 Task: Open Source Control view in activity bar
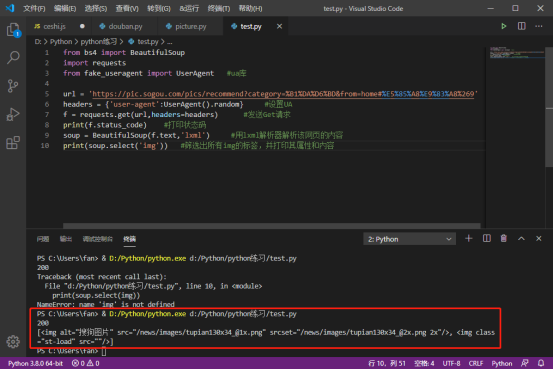click(13, 86)
